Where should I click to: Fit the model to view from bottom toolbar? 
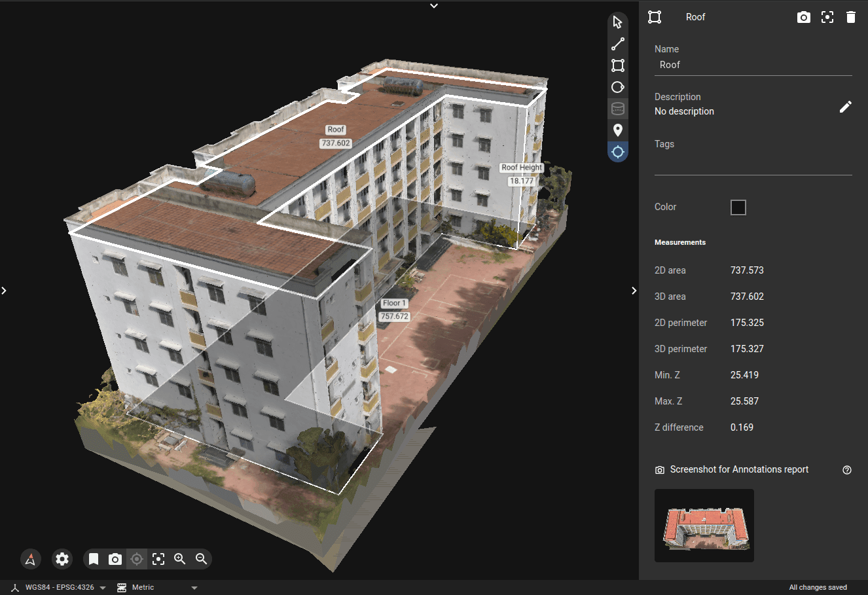[158, 559]
